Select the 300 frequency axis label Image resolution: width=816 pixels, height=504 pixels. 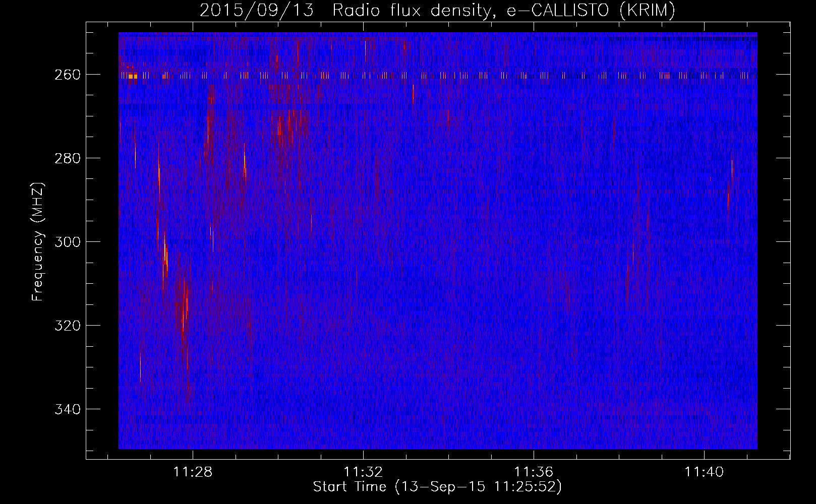coord(68,242)
